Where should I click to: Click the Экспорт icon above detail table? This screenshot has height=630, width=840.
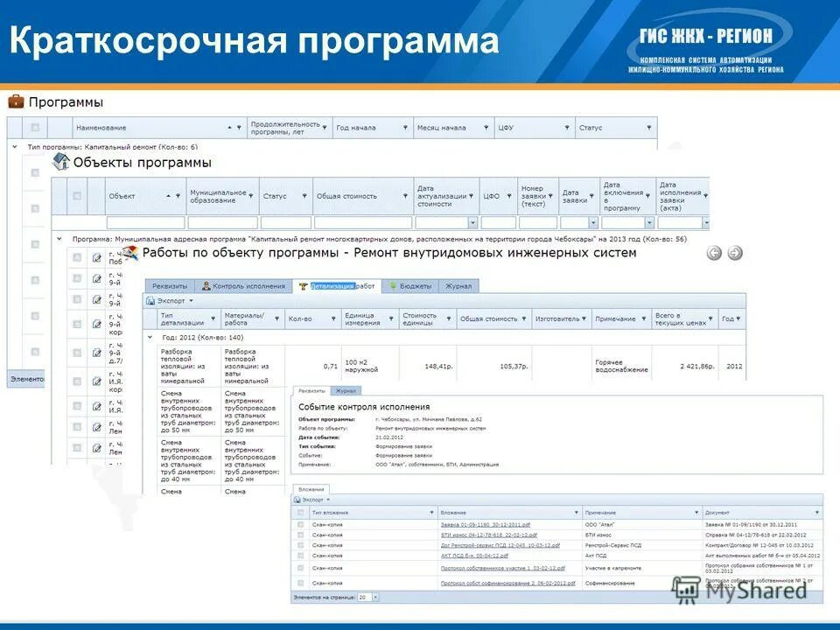pos(151,298)
